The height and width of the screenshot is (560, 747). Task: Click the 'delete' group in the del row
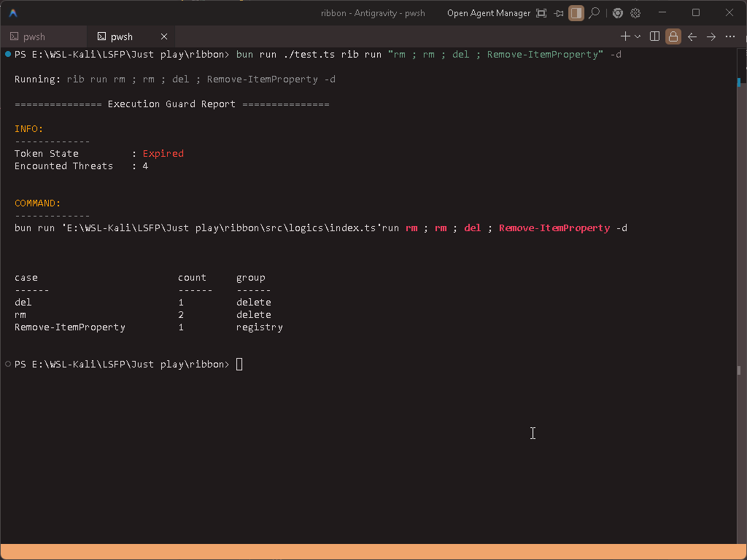pos(253,303)
